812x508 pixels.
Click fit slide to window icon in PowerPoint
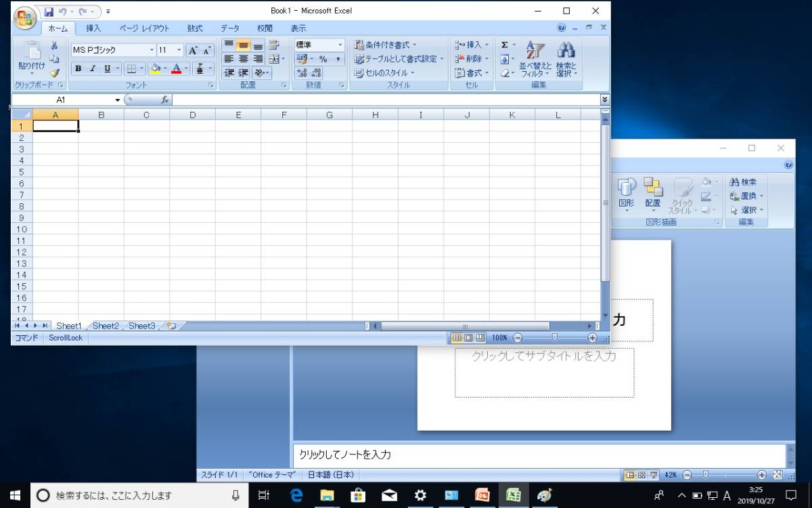coord(777,475)
